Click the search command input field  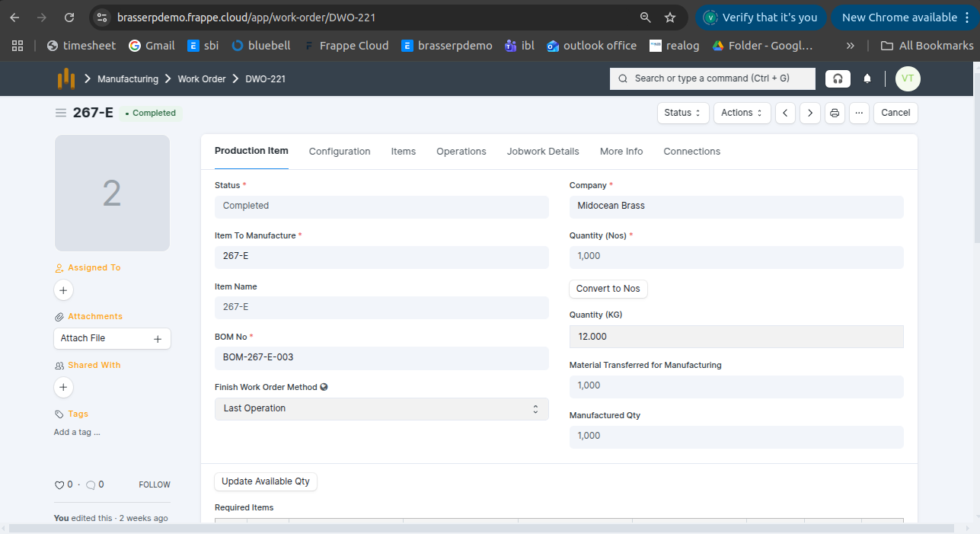click(x=712, y=78)
